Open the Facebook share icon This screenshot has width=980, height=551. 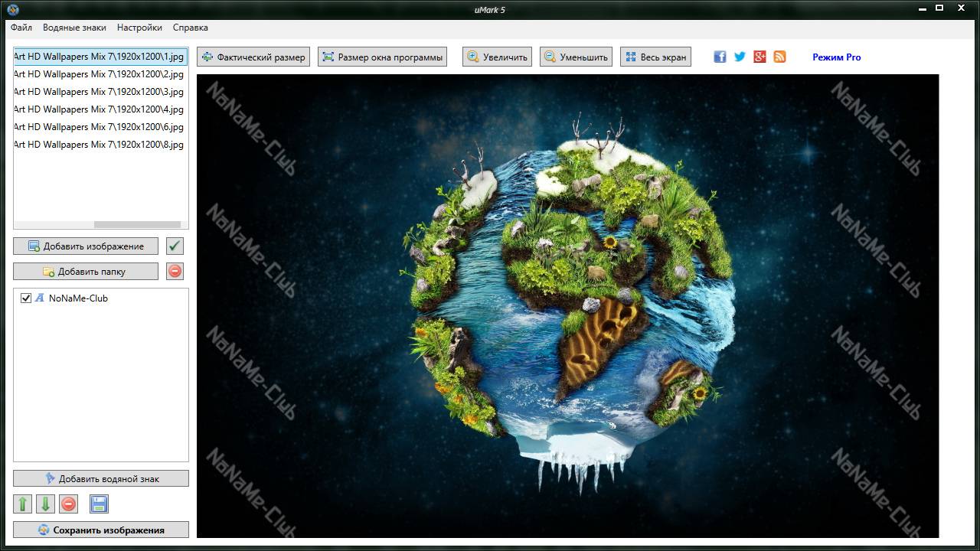pos(720,57)
